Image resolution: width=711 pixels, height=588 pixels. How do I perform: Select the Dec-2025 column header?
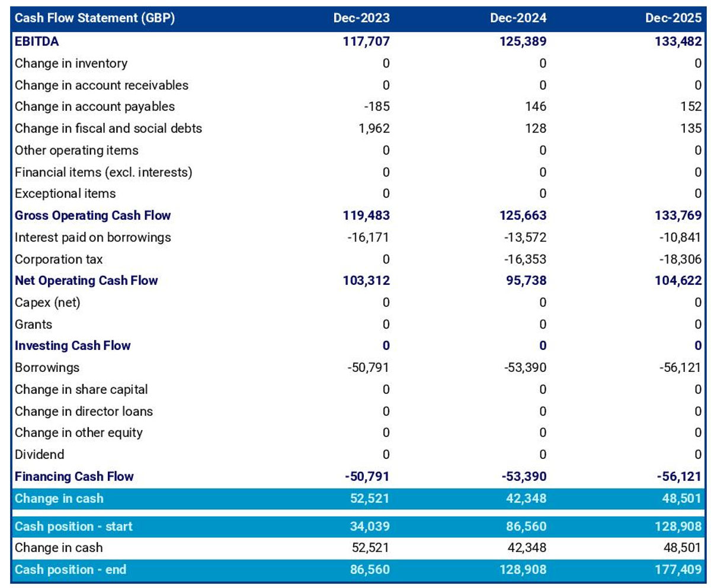[674, 18]
